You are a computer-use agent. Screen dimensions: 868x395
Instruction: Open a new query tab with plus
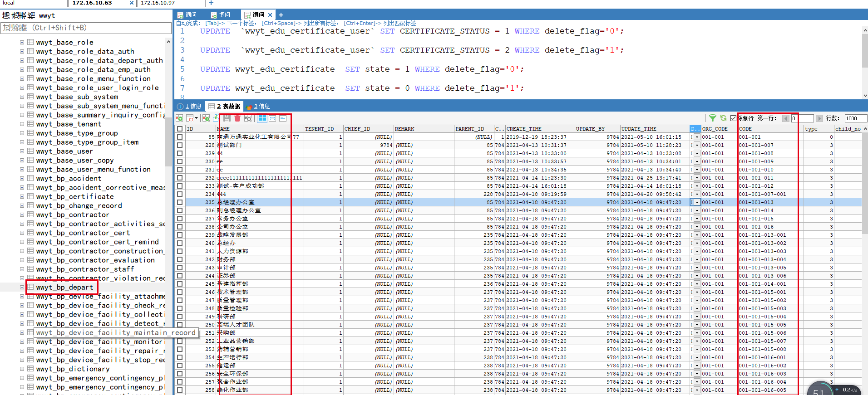tap(281, 15)
